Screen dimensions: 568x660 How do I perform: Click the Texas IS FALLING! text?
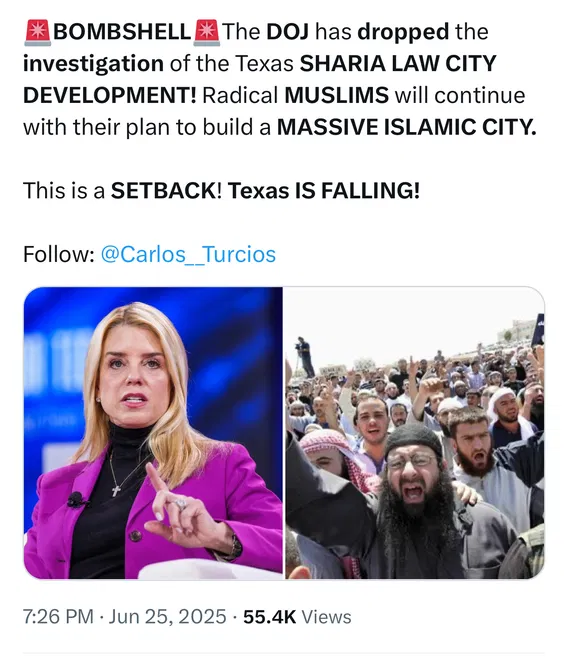(x=324, y=191)
